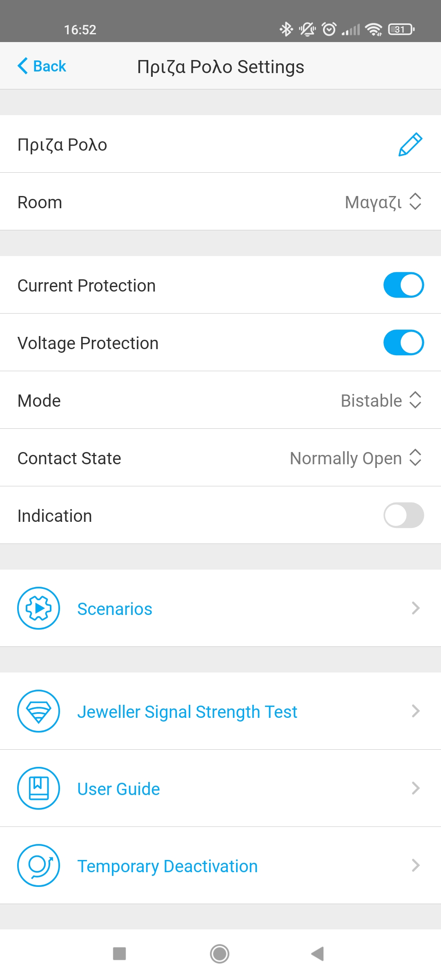Open the User Guide link
This screenshot has width=441, height=980.
118,789
